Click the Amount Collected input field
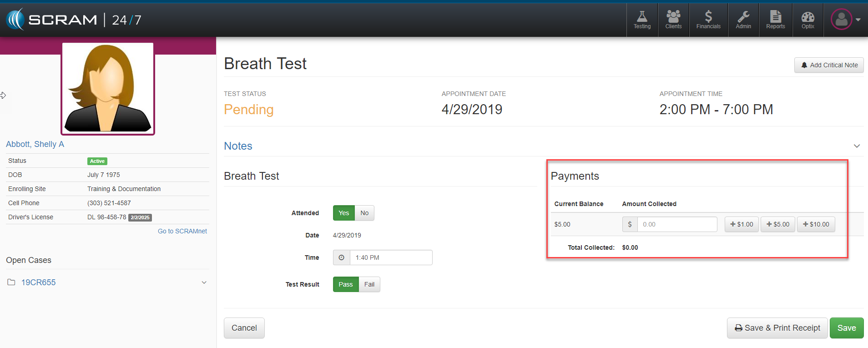 (x=676, y=224)
